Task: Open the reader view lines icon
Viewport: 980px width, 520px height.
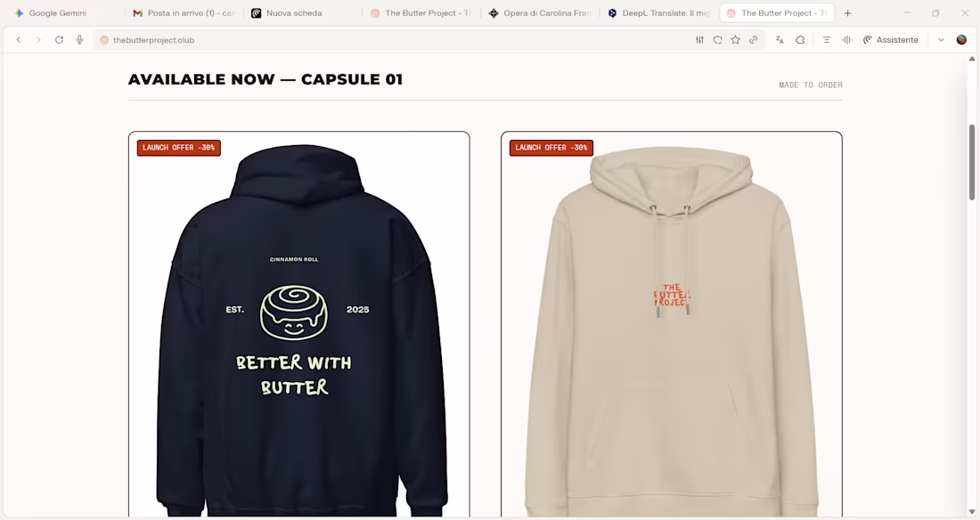Action: (826, 39)
